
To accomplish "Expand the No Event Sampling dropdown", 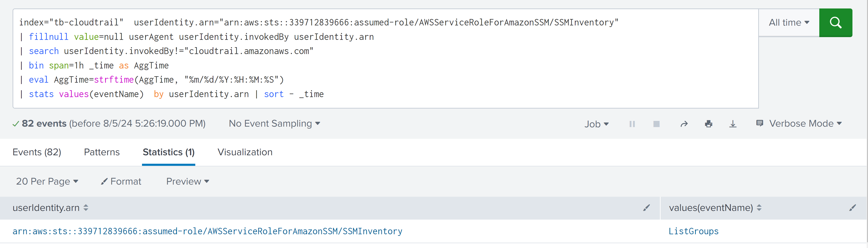I will pyautogui.click(x=274, y=123).
